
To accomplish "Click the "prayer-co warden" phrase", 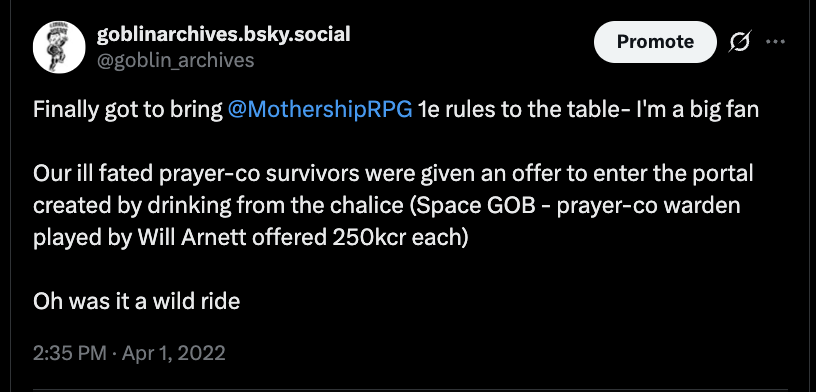I will pos(648,206).
